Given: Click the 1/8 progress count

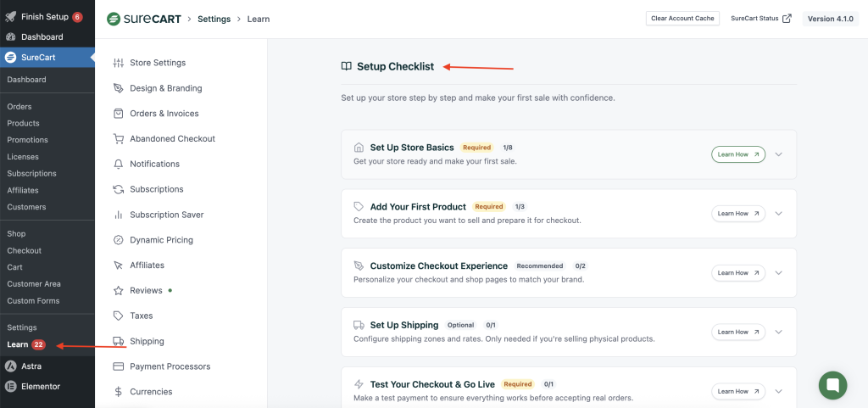Looking at the screenshot, I should pyautogui.click(x=508, y=148).
